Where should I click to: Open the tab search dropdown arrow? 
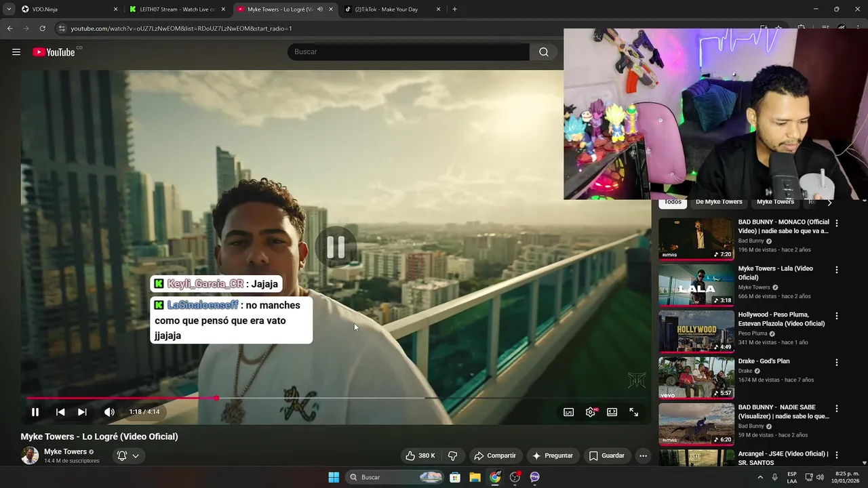coord(9,9)
